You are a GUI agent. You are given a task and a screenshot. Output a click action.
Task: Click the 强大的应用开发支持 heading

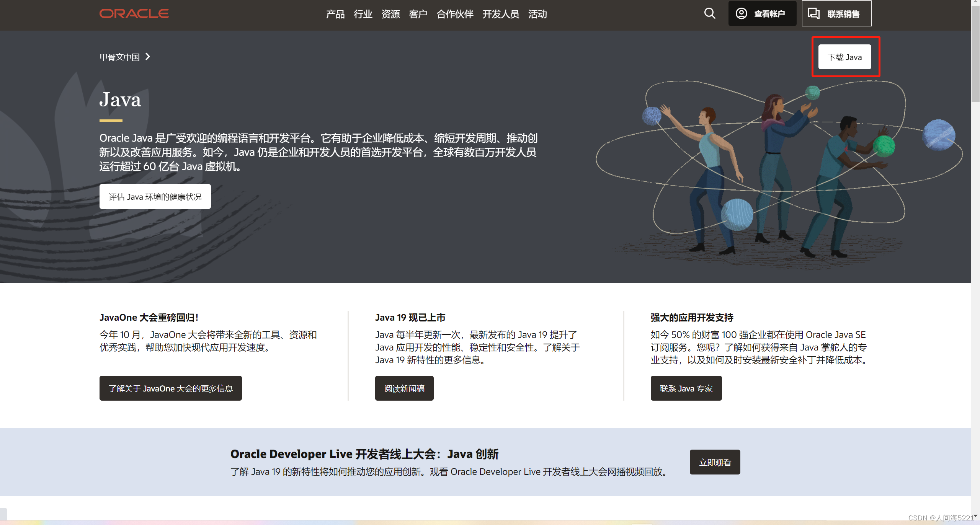tap(692, 318)
